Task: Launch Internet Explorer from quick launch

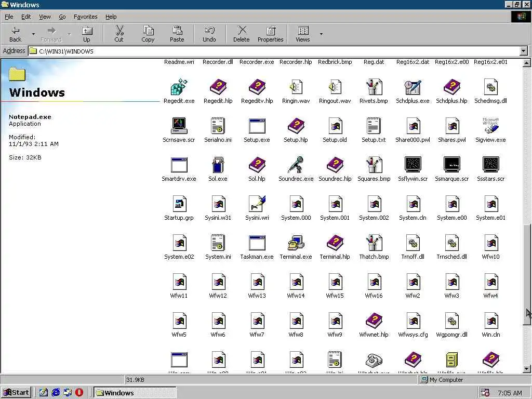Action: coord(55,393)
